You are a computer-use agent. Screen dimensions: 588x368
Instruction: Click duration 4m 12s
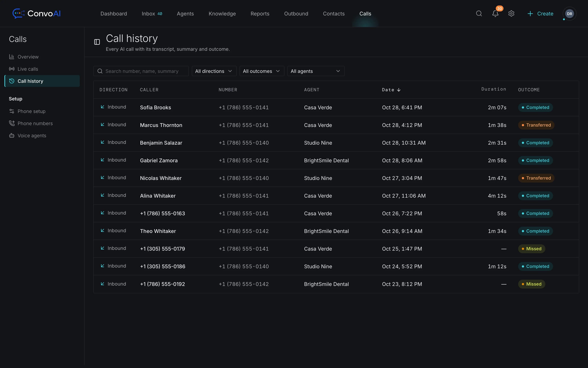click(497, 196)
